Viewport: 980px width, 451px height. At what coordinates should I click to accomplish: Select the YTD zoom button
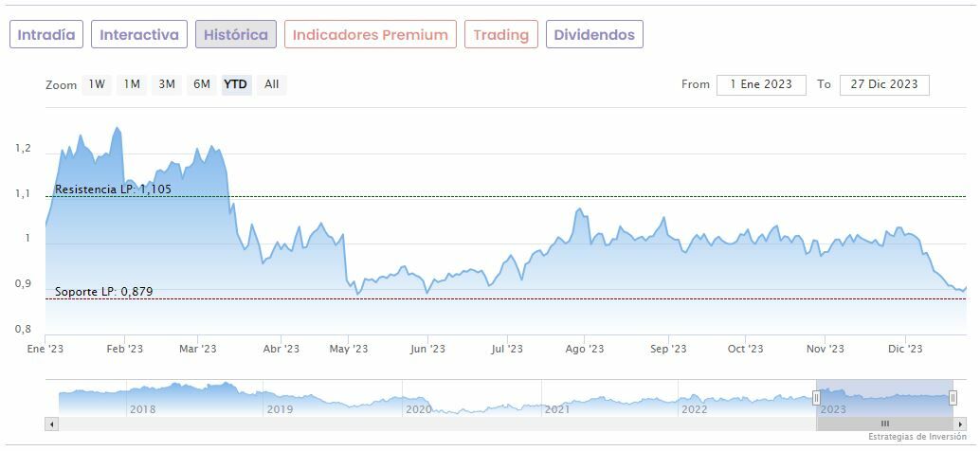pos(236,84)
